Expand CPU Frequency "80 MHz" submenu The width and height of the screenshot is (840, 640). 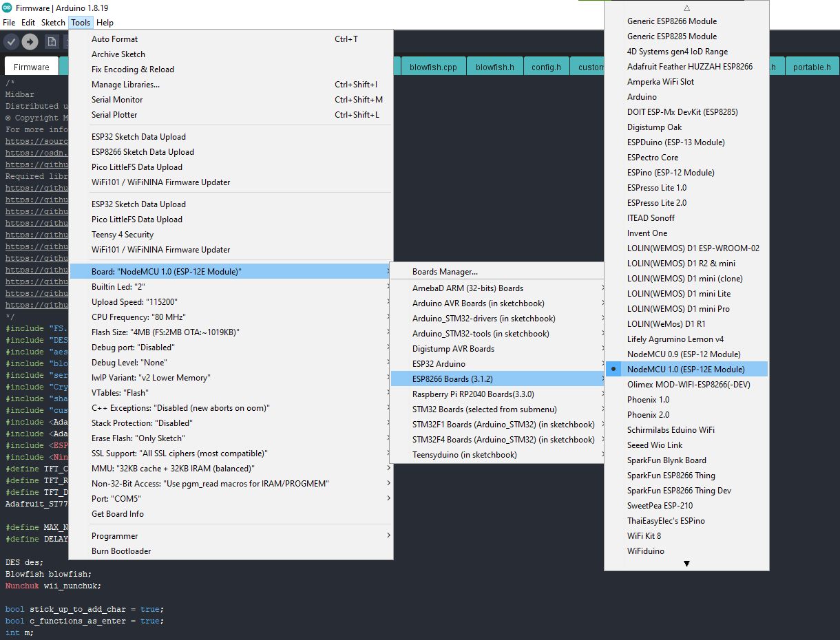[231, 317]
